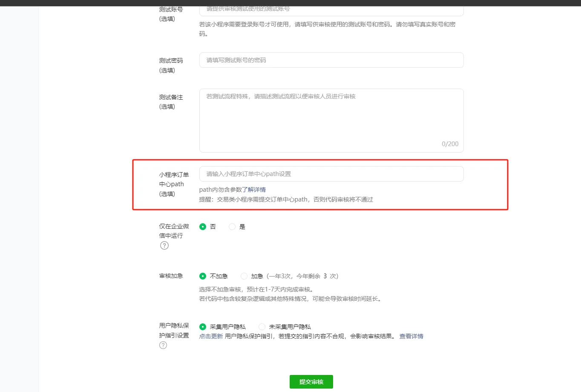Open 查看详情 link for privacy guideline details
581x392 pixels.
click(x=411, y=336)
